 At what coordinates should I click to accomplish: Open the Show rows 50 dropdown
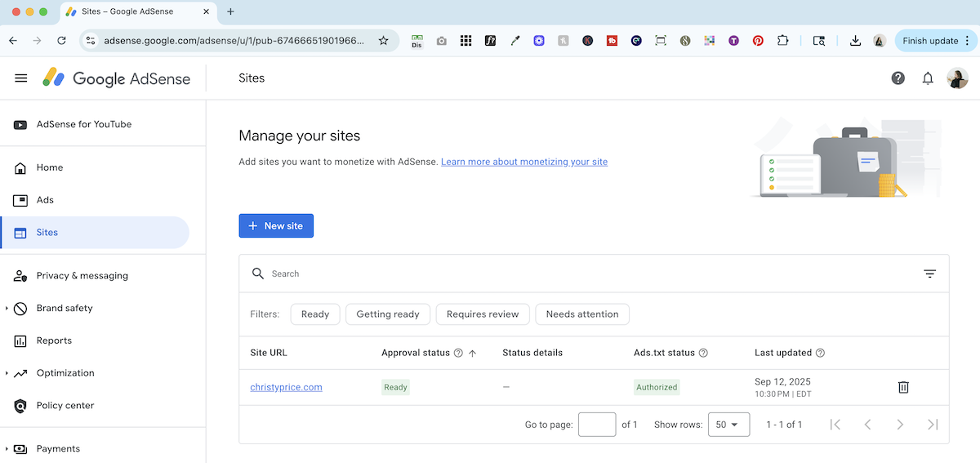[728, 425]
